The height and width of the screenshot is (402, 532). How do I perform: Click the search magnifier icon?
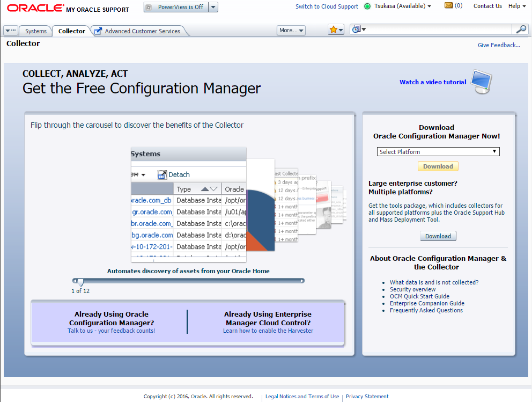520,30
